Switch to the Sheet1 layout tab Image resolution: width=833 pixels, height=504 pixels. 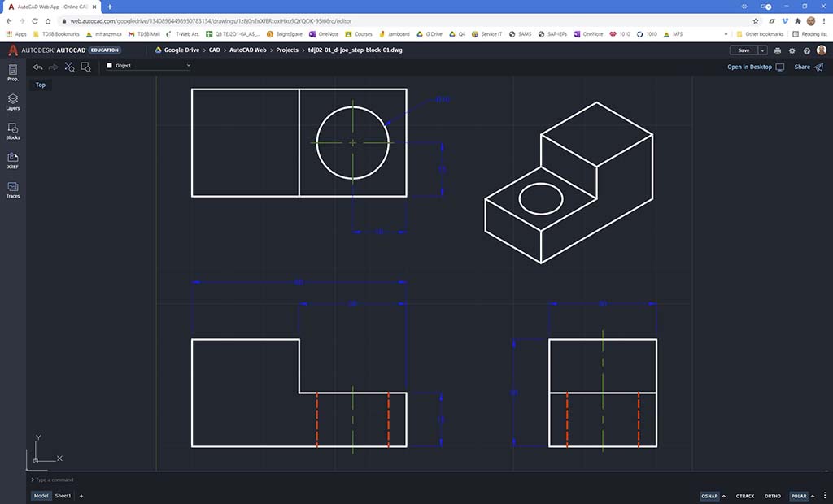pyautogui.click(x=63, y=496)
